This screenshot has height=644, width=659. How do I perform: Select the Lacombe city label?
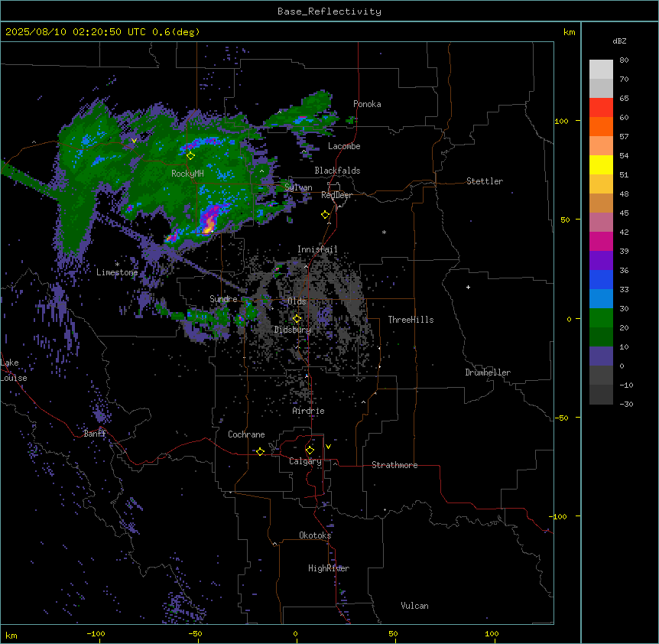pyautogui.click(x=344, y=146)
